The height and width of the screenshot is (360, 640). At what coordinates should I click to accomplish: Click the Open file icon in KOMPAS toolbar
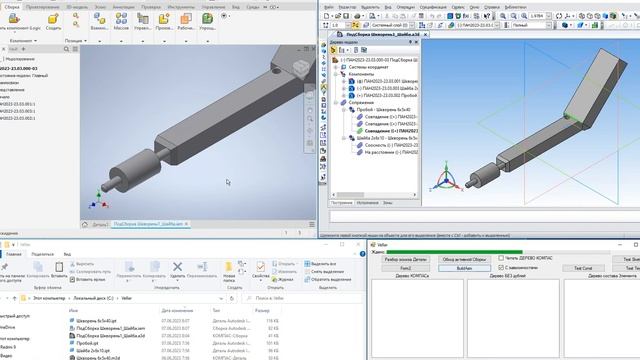[x=338, y=16]
